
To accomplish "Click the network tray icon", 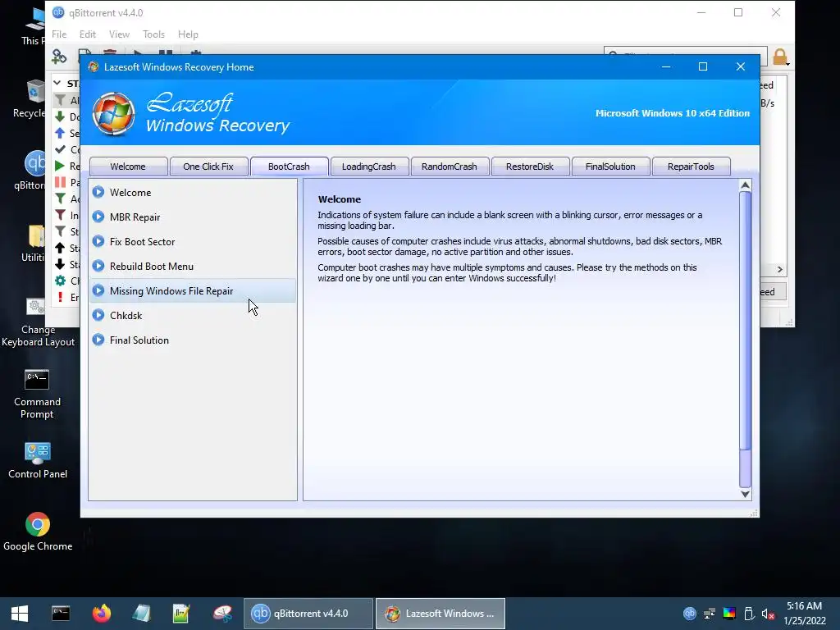I will coord(710,614).
